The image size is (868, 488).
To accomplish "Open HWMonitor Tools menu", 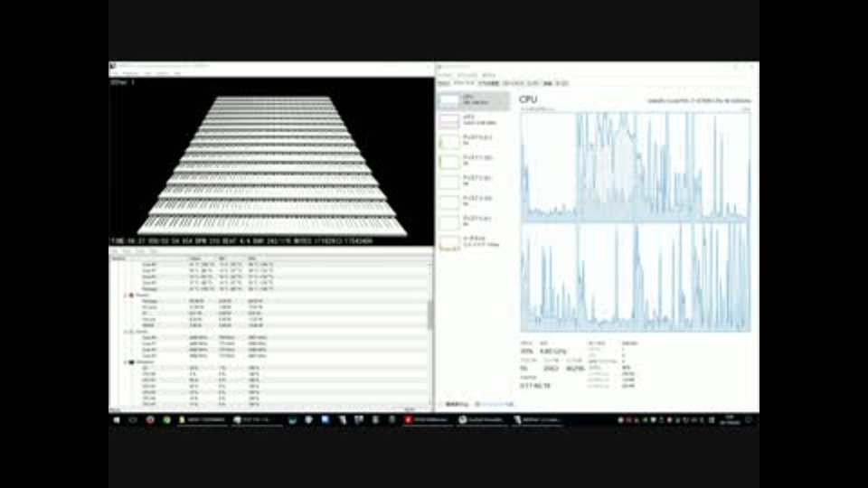I will (x=141, y=251).
